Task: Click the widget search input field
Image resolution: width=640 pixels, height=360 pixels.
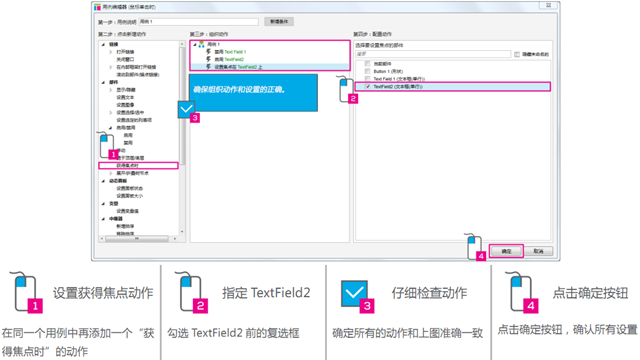Action: coord(433,54)
